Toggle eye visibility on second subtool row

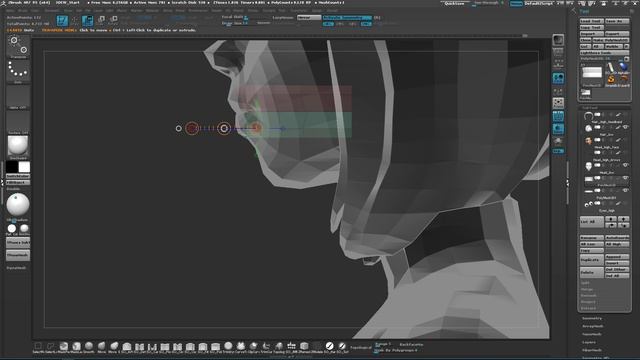click(x=625, y=127)
